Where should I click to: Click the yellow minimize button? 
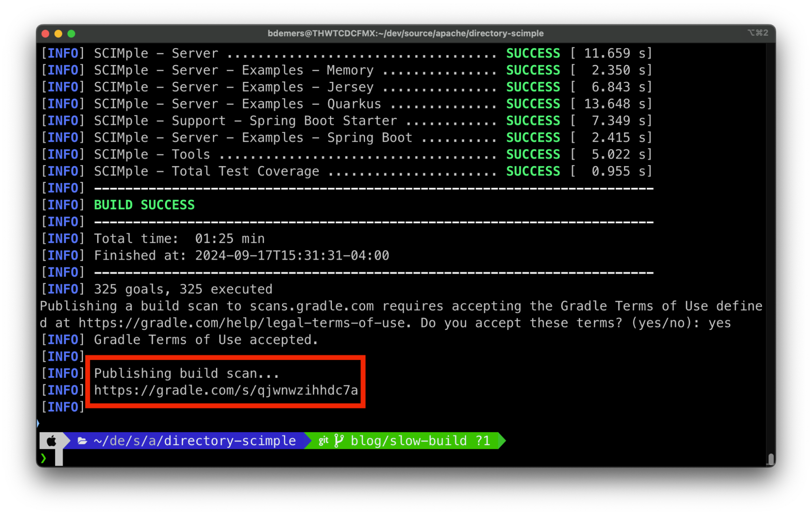[58, 35]
